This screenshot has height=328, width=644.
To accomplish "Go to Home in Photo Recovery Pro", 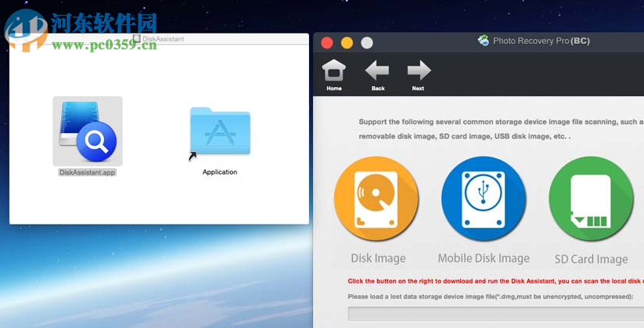I will pyautogui.click(x=334, y=75).
